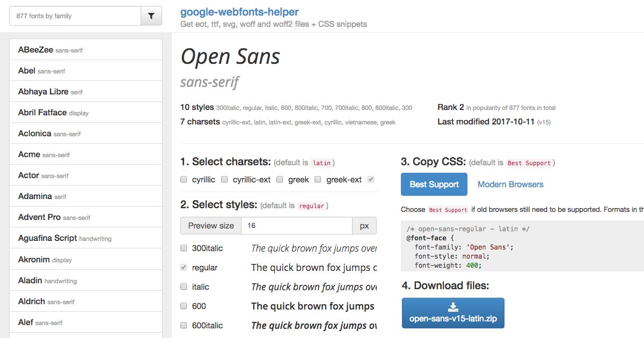Enable the cyrillic charset checkbox
Viewport: 644px width, 338px height.
pos(184,179)
